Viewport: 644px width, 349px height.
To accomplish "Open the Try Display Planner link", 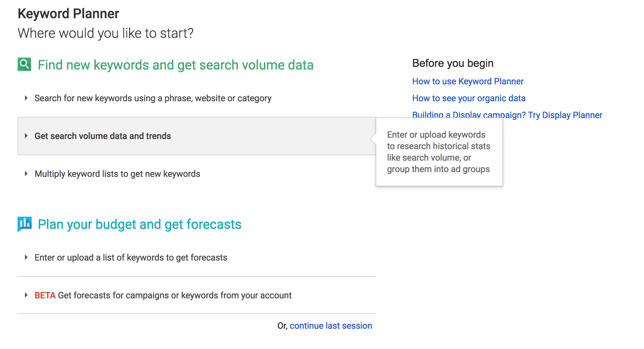I will [x=507, y=115].
